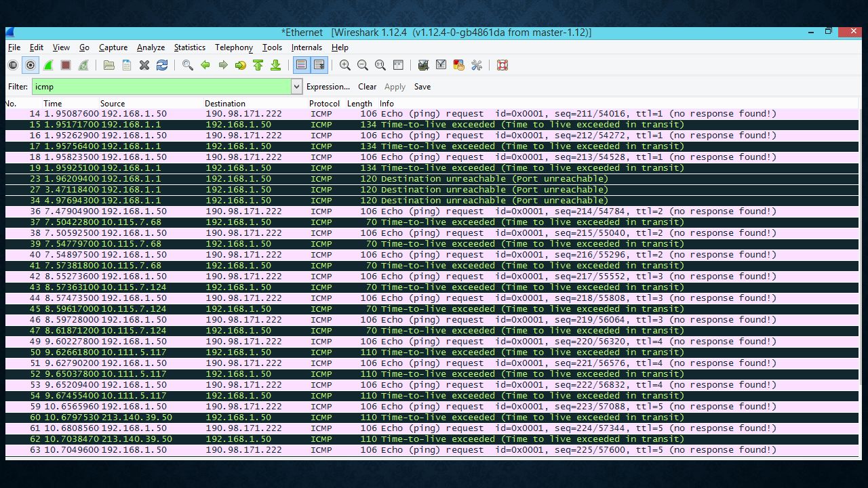Viewport: 868px width, 488px height.
Task: Restart the running live capture icon
Action: pyautogui.click(x=83, y=65)
